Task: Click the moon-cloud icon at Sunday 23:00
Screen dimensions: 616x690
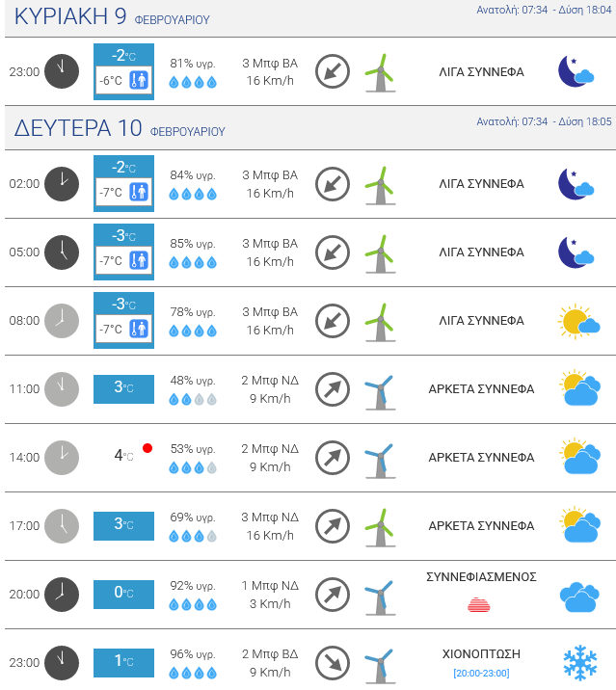Action: 576,71
